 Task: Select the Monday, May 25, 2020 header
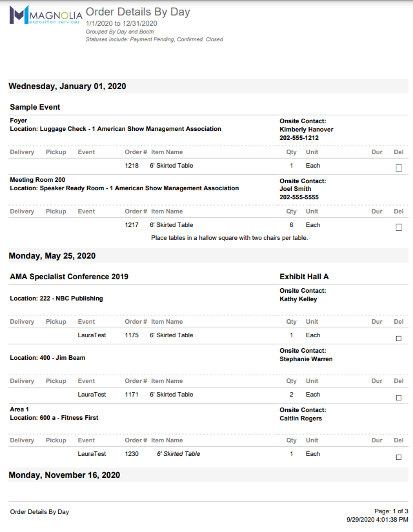pyautogui.click(x=52, y=256)
